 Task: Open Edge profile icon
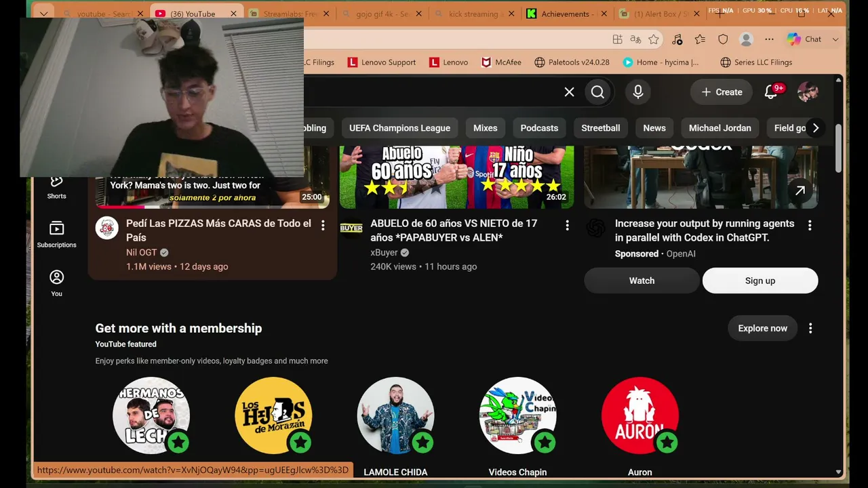click(x=746, y=39)
